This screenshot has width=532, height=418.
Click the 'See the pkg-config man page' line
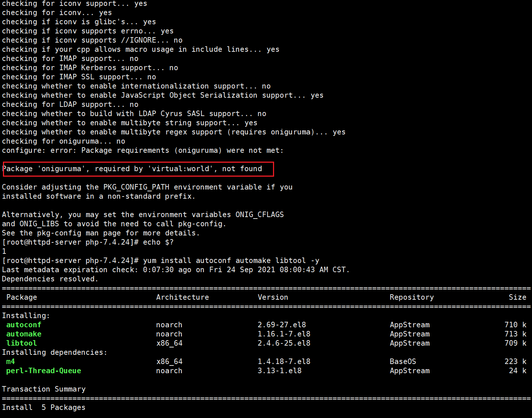pos(101,233)
